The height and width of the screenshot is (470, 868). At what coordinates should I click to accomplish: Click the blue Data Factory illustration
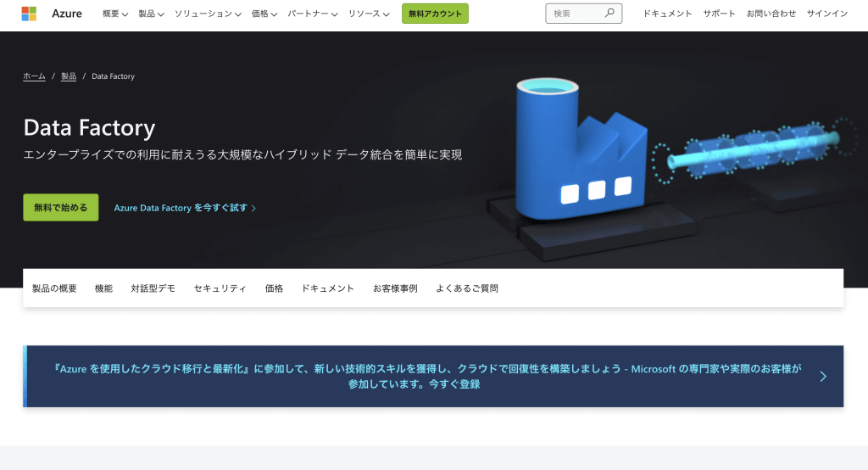tap(581, 151)
